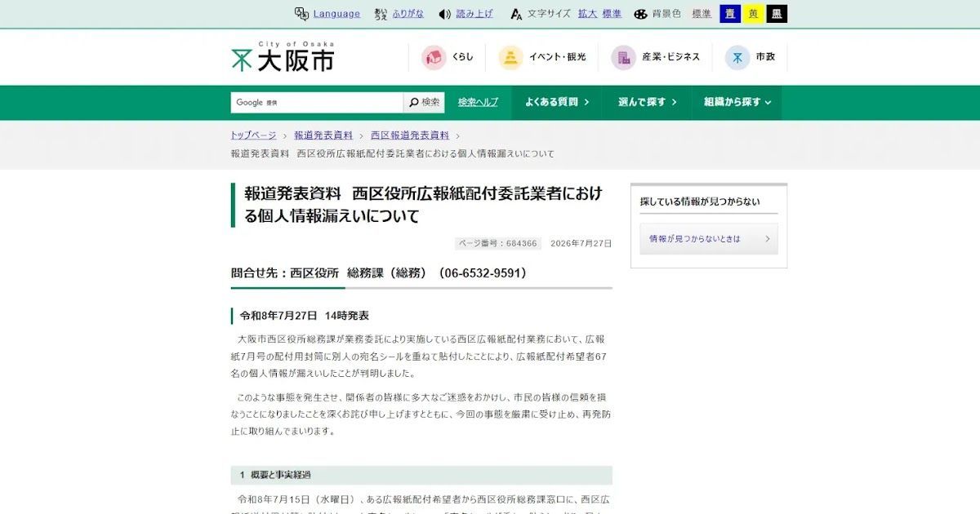The height and width of the screenshot is (514, 980).
Task: Enable ふりがな reading aid link
Action: coord(408,14)
